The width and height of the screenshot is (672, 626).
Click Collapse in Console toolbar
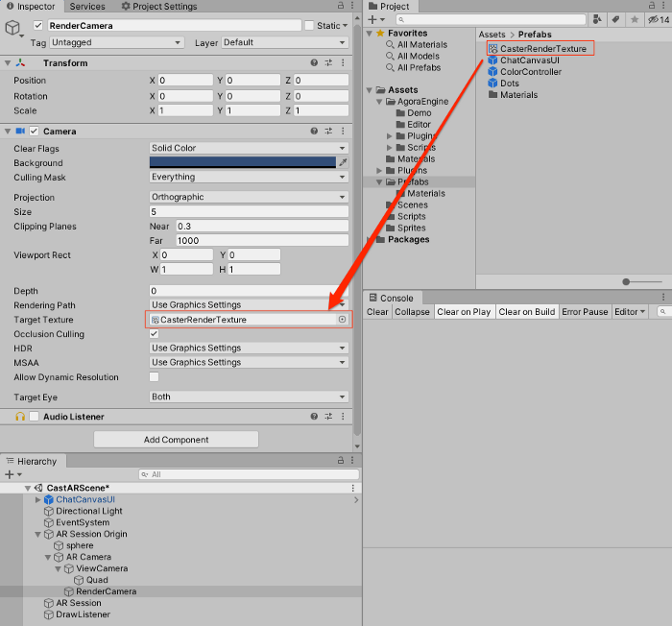(412, 312)
